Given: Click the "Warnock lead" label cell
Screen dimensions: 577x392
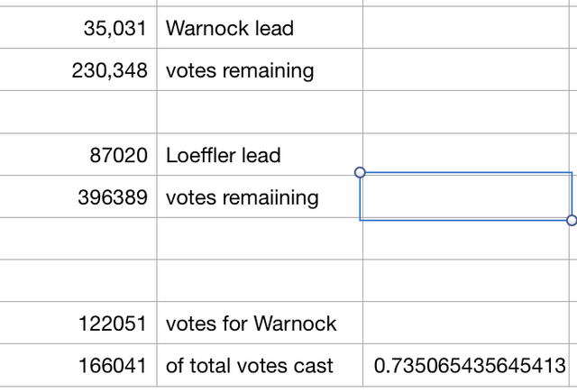Looking at the screenshot, I should pos(260,28).
